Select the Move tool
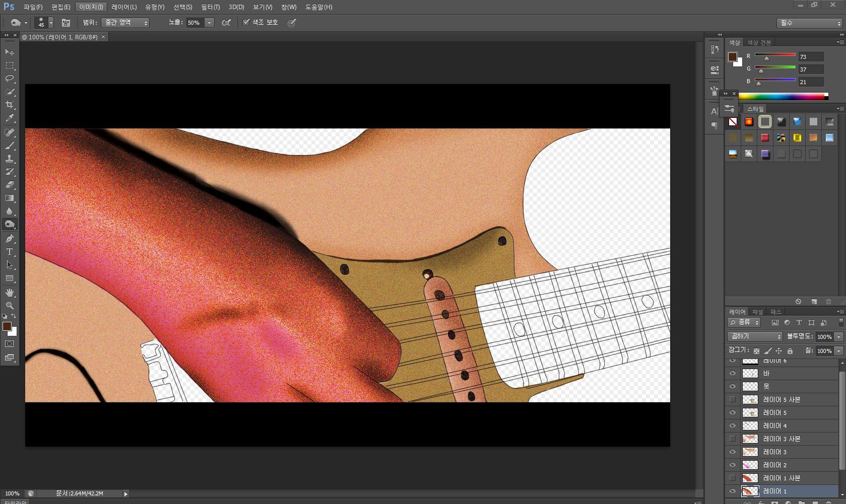The image size is (846, 504). (10, 52)
